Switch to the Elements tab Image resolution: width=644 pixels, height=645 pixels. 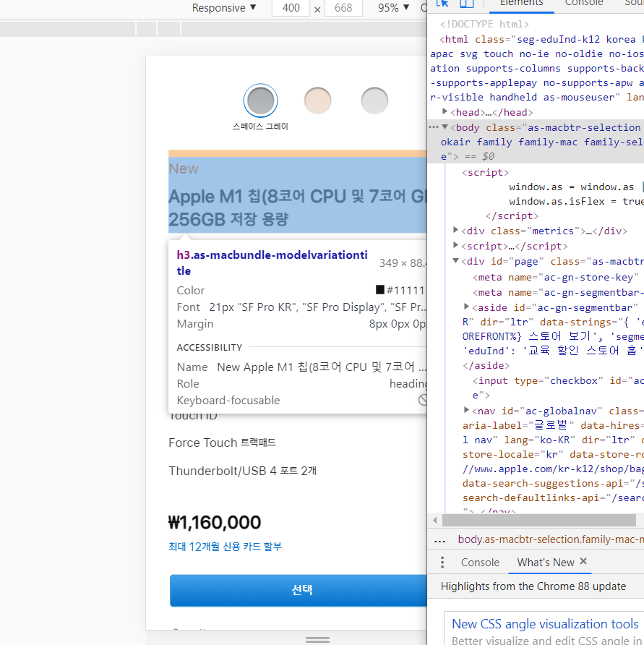tap(521, 4)
